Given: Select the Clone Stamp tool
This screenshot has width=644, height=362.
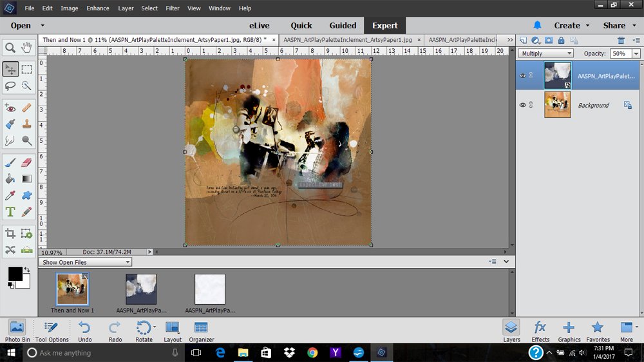Looking at the screenshot, I should tap(26, 124).
